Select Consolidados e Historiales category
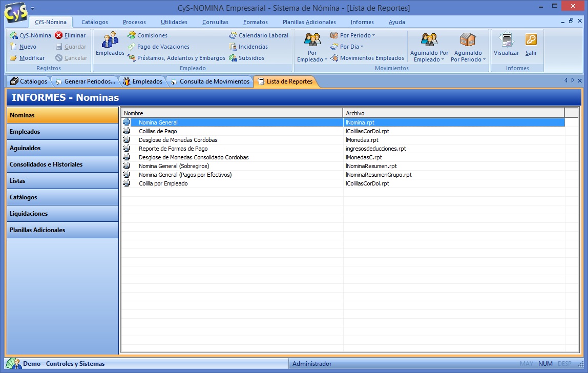This screenshot has width=588, height=373. coord(62,164)
